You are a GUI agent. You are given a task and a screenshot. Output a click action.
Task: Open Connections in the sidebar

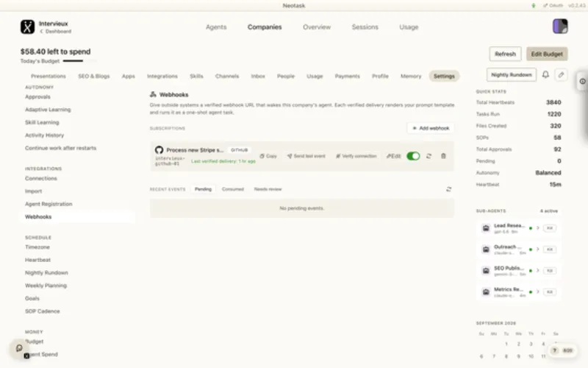(x=41, y=178)
